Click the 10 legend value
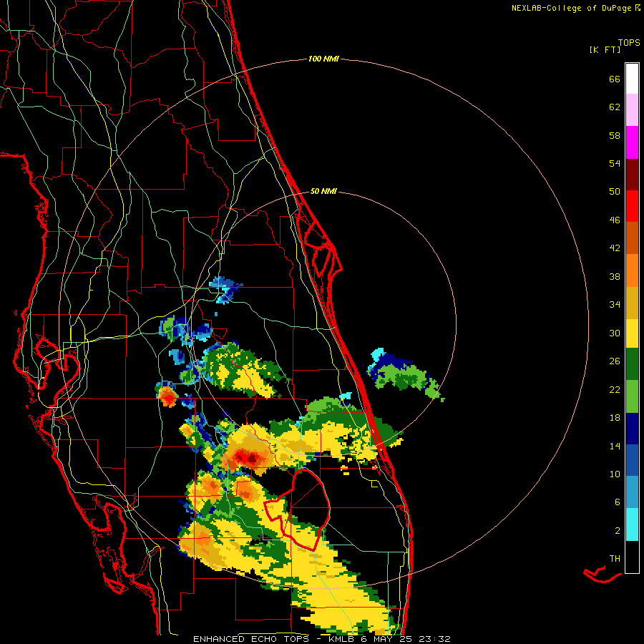 click(x=615, y=474)
